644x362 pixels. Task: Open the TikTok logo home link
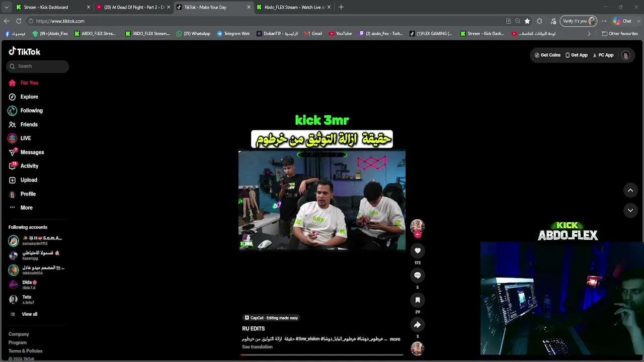(24, 51)
